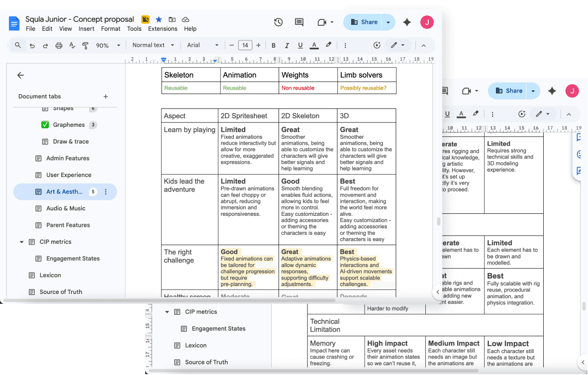Decrease font size with minus button
The width and height of the screenshot is (588, 375).
click(231, 45)
